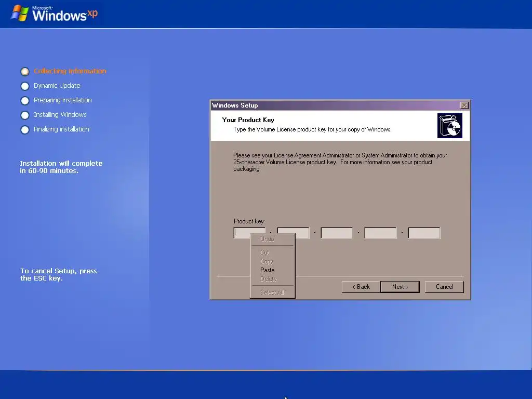Click the Collecting information step bullet
This screenshot has height=399, width=532.
pos(25,72)
